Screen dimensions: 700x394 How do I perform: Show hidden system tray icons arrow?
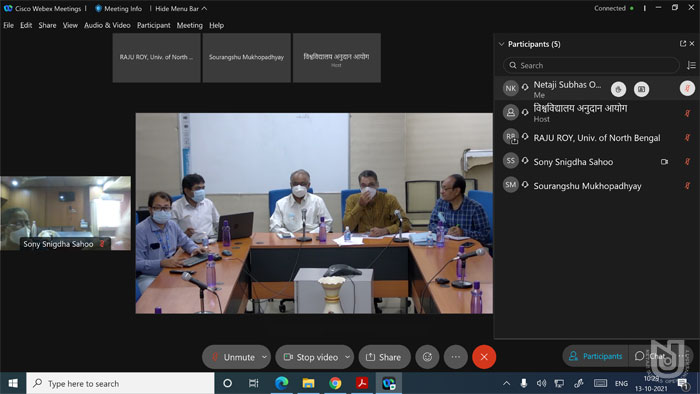(x=506, y=383)
